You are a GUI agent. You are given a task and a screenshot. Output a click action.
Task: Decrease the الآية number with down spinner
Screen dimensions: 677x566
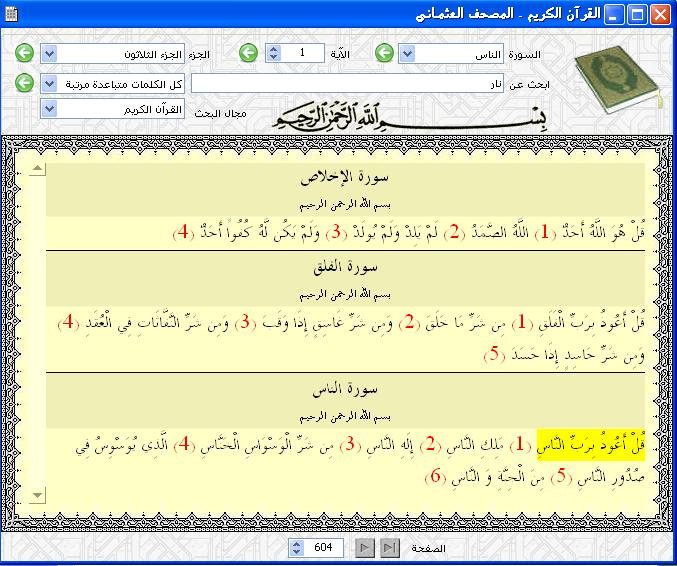(273, 58)
